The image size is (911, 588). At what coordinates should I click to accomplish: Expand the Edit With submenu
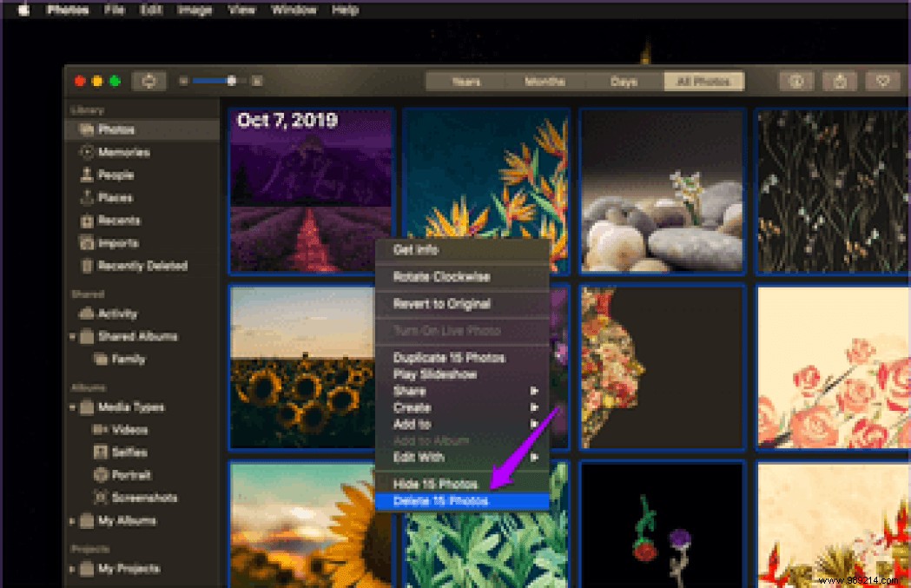pos(460,457)
